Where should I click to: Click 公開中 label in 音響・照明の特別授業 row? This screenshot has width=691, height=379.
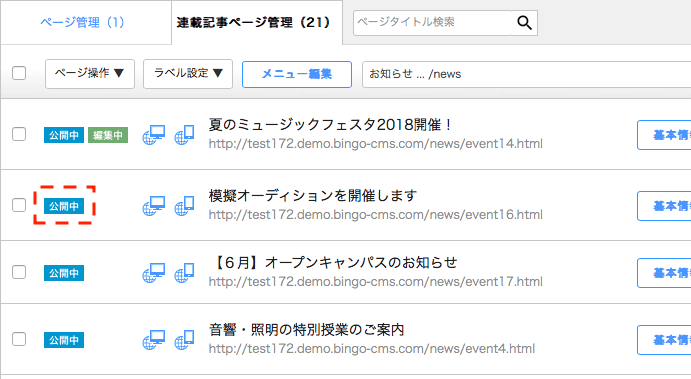[x=64, y=340]
